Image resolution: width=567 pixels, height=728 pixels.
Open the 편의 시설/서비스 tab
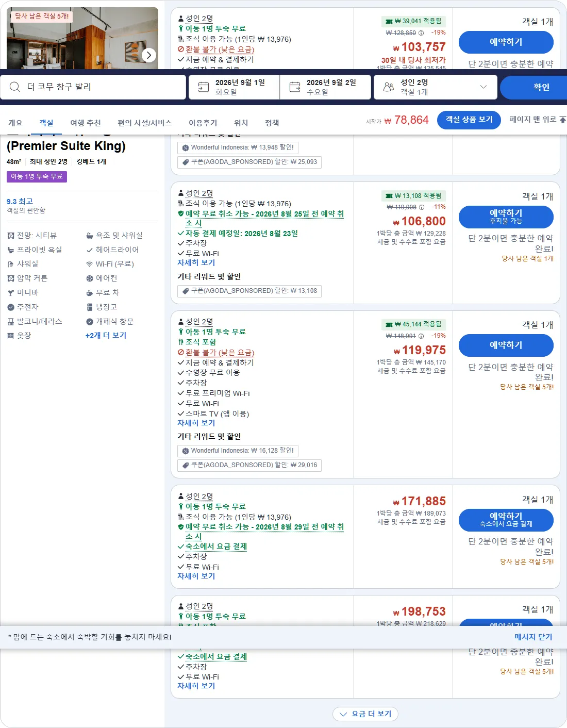point(145,123)
